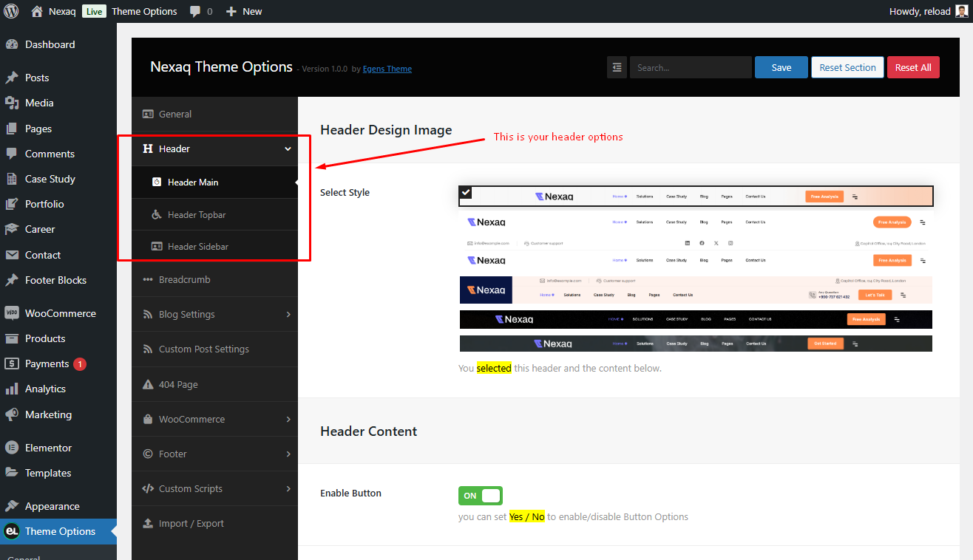
Task: Open the Breadcrumb options tab
Action: pyautogui.click(x=214, y=279)
